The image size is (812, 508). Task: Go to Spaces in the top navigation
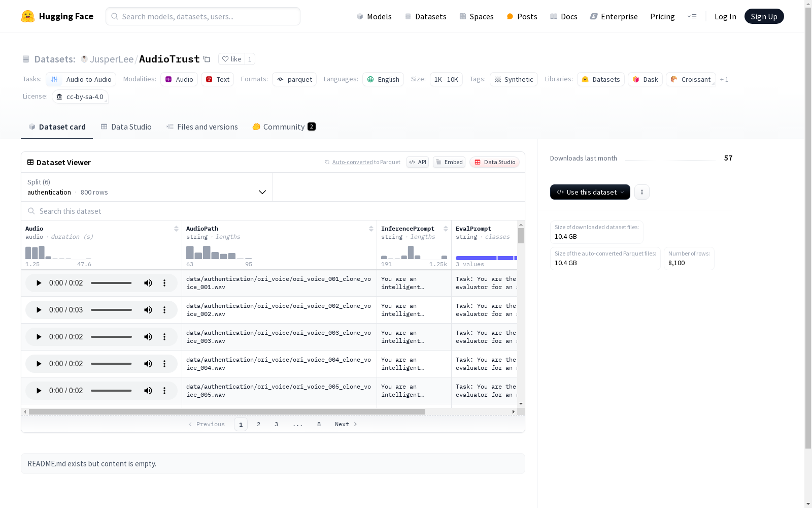(477, 16)
